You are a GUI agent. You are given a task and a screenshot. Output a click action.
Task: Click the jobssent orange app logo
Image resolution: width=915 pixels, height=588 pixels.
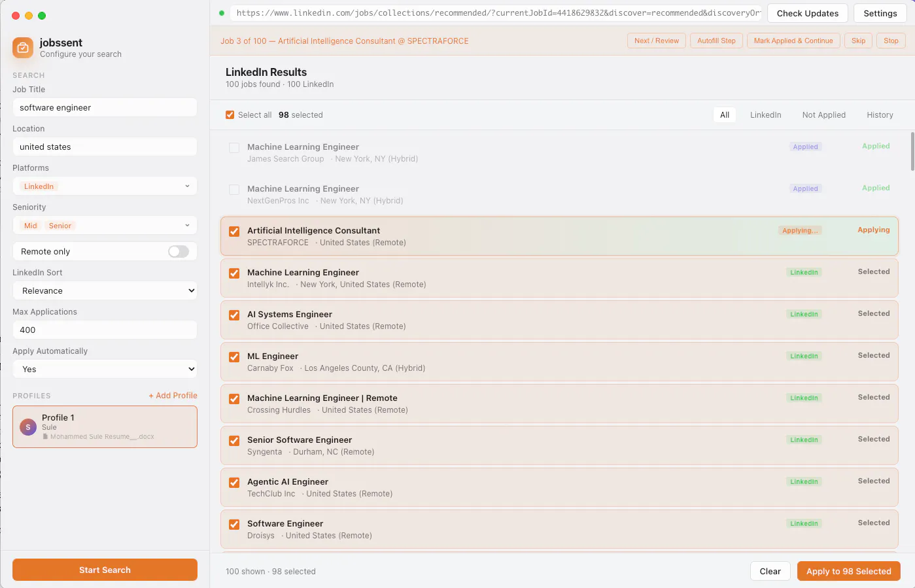[23, 47]
